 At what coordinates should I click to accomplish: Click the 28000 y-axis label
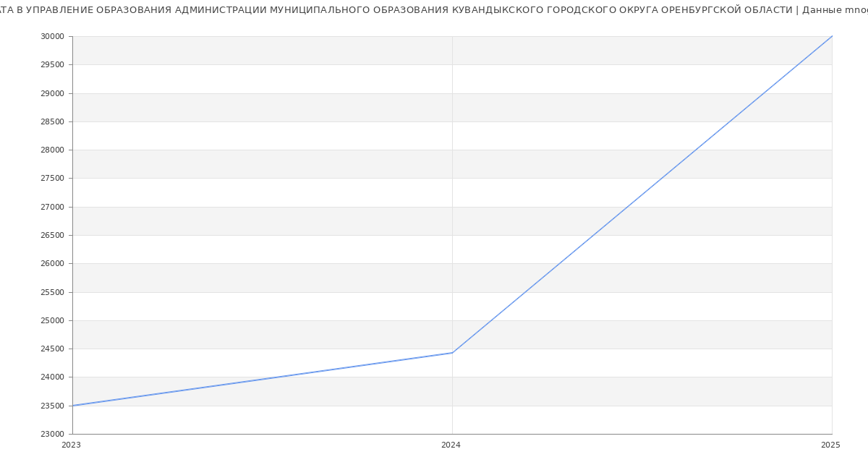(x=52, y=150)
